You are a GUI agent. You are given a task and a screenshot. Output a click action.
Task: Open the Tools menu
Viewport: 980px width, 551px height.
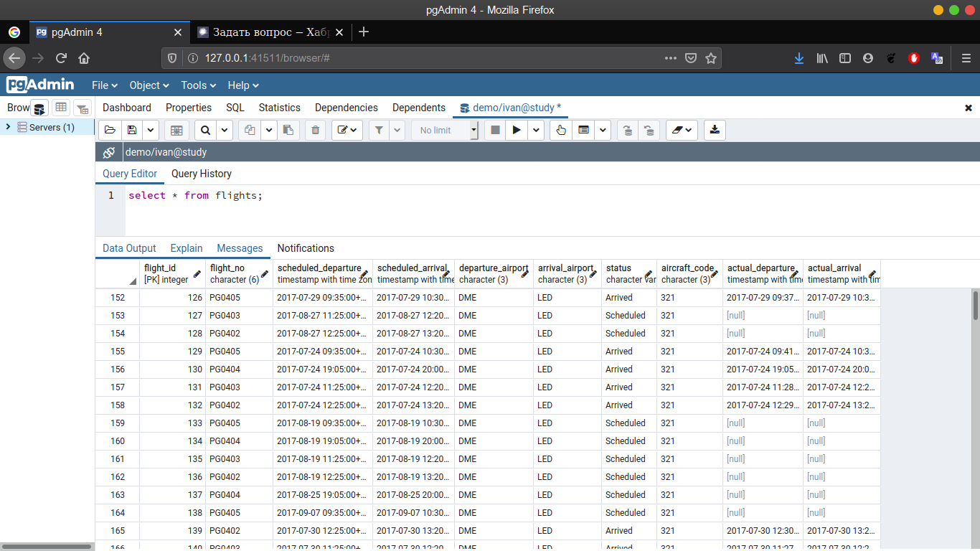click(199, 85)
